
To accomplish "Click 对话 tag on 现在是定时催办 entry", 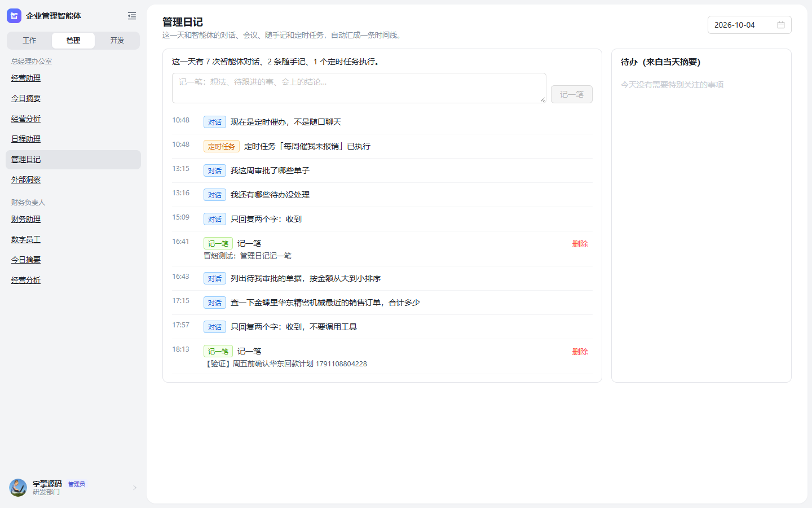I will pos(215,122).
